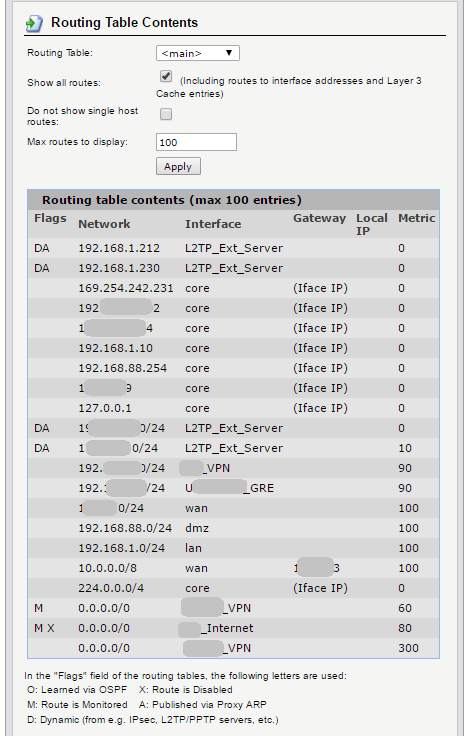
Task: Click (Iface IP) gateway in 127.0.0.1 row
Action: click(x=320, y=408)
